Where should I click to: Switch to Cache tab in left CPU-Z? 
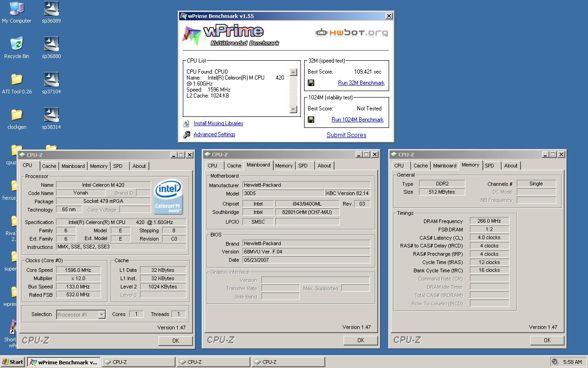49,166
